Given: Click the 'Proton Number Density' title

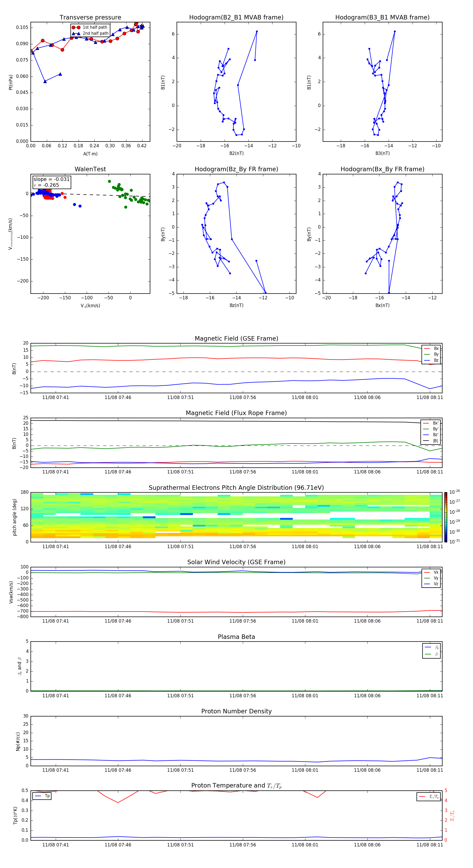Looking at the screenshot, I should [236, 711].
